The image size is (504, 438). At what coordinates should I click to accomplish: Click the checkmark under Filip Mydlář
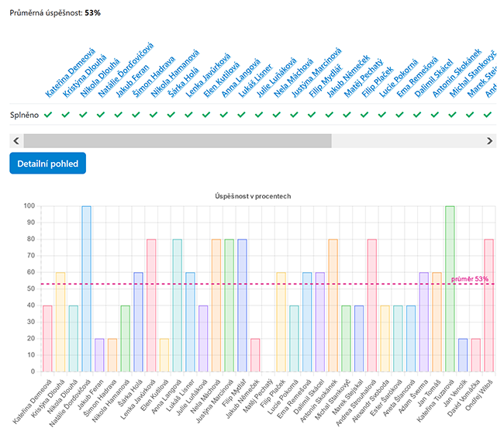312,115
